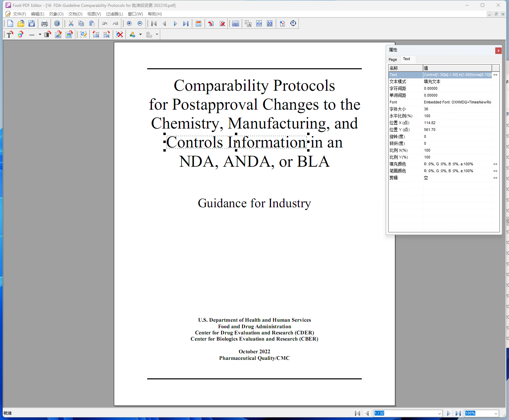The height and width of the screenshot is (420, 509).
Task: Click the 剪辑 row expand button
Action: pyautogui.click(x=495, y=178)
